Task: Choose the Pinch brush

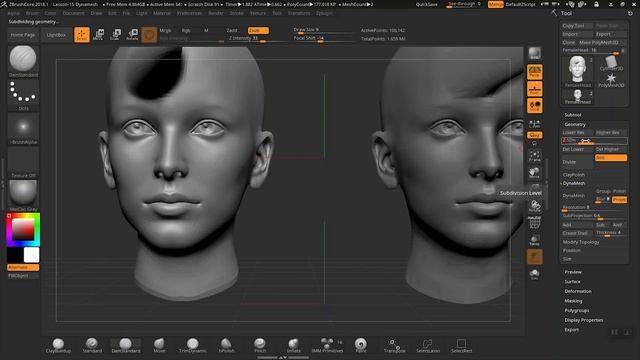Action: tap(260, 345)
